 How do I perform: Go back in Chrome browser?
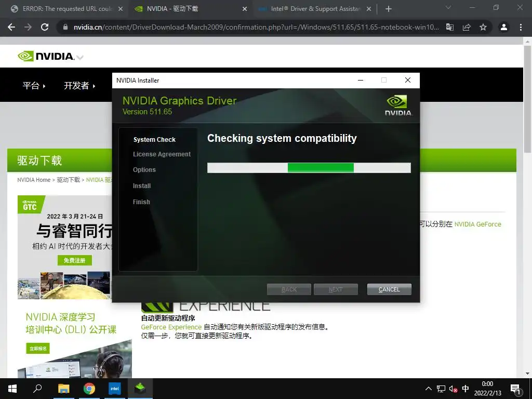[x=11, y=27]
